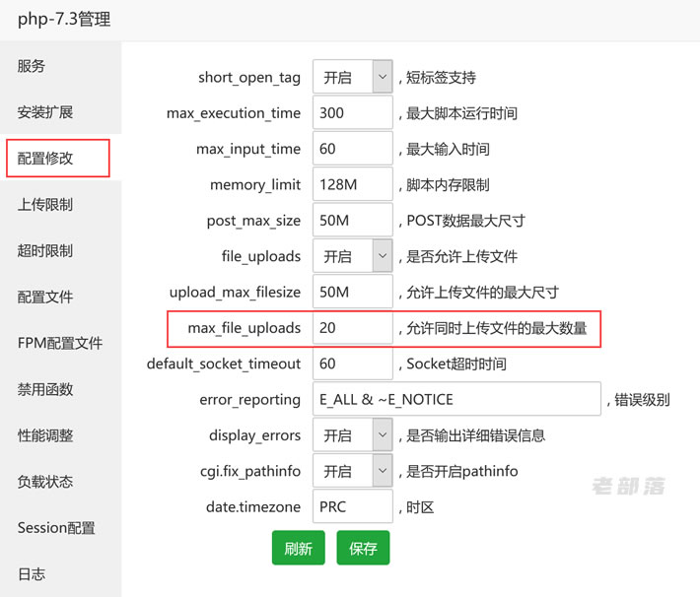Expand the short_open_tag dropdown
Screen dimensions: 700x597
click(x=353, y=77)
